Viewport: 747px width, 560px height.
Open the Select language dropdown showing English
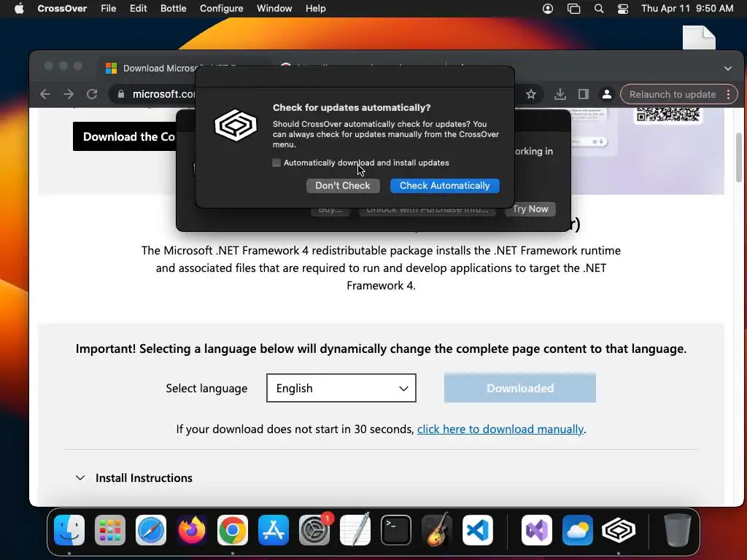point(341,388)
